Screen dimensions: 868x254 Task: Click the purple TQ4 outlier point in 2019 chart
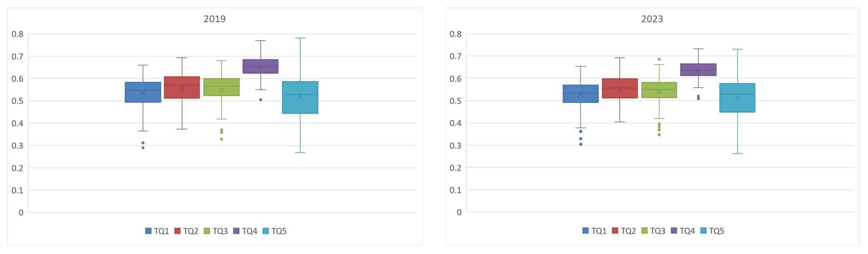pyautogui.click(x=261, y=100)
